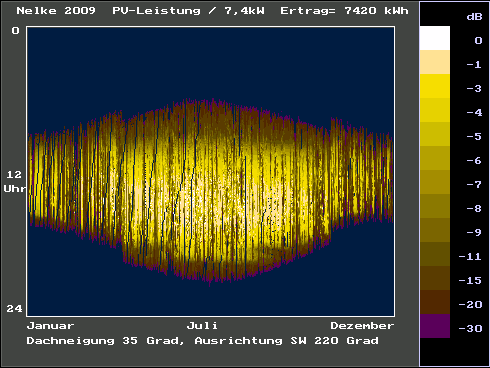Choose the -7 dB legend swatch

435,182
